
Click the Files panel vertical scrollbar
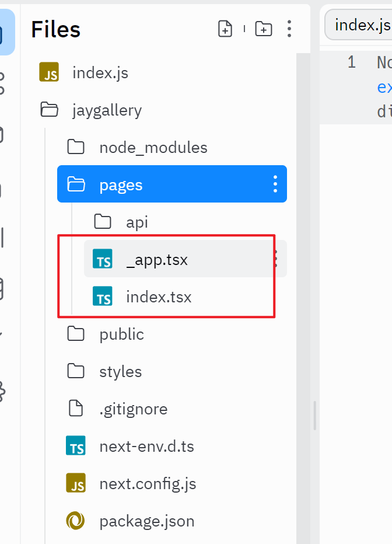tap(303, 298)
